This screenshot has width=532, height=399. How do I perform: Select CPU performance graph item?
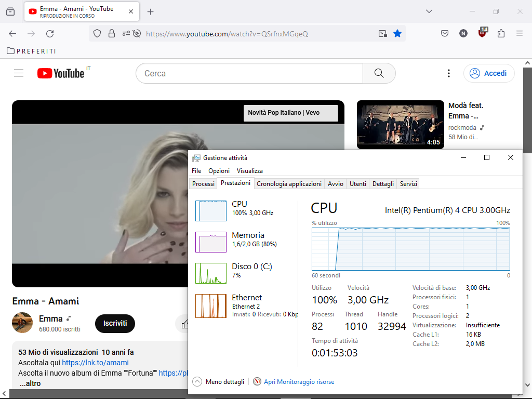point(244,211)
